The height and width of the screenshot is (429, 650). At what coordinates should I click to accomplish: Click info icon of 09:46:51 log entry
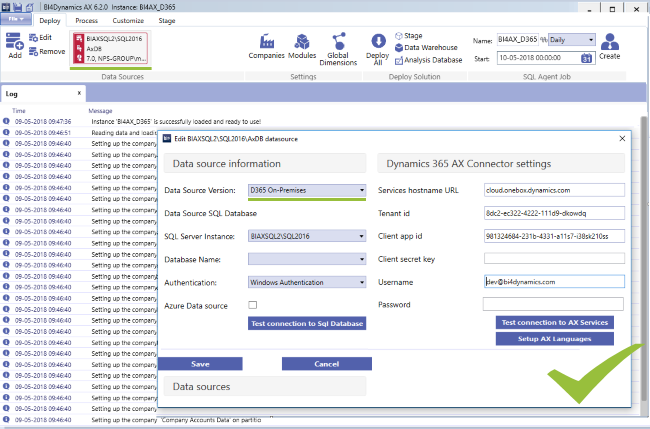6,132
